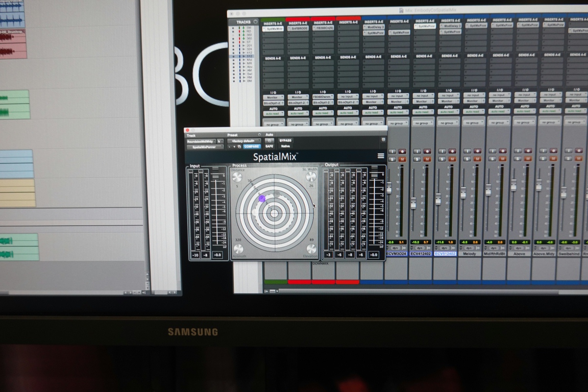Toggle the automation SAFE button
The image size is (588, 392).
pyautogui.click(x=269, y=147)
